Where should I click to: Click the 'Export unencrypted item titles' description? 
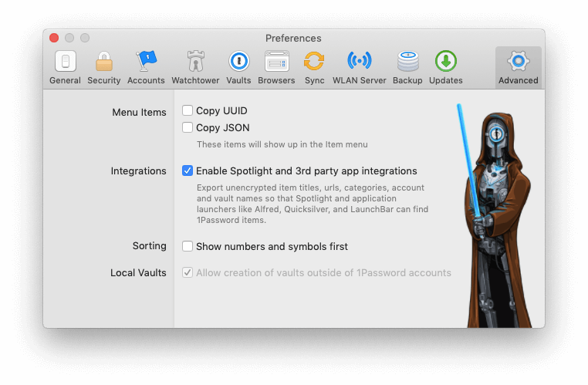point(313,204)
